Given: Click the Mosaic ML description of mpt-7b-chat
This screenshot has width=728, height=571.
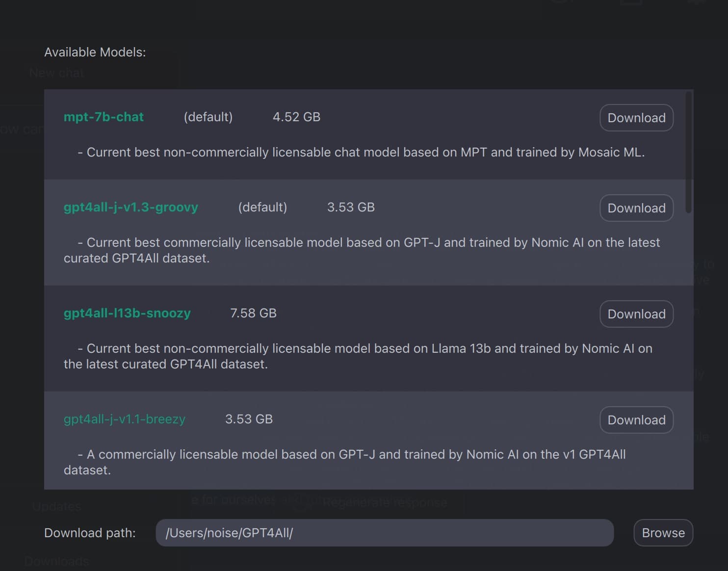Looking at the screenshot, I should (361, 152).
